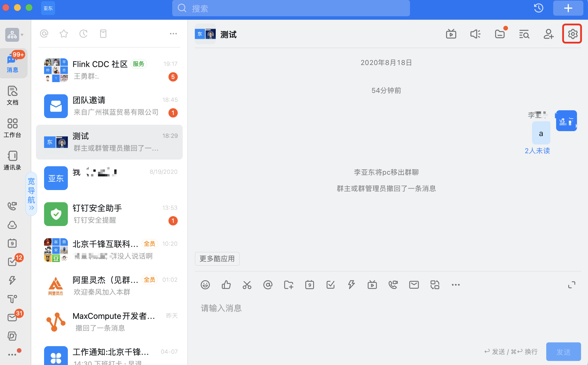Image resolution: width=588 pixels, height=365 pixels.
Task: Open group files folder icon
Action: coord(500,34)
